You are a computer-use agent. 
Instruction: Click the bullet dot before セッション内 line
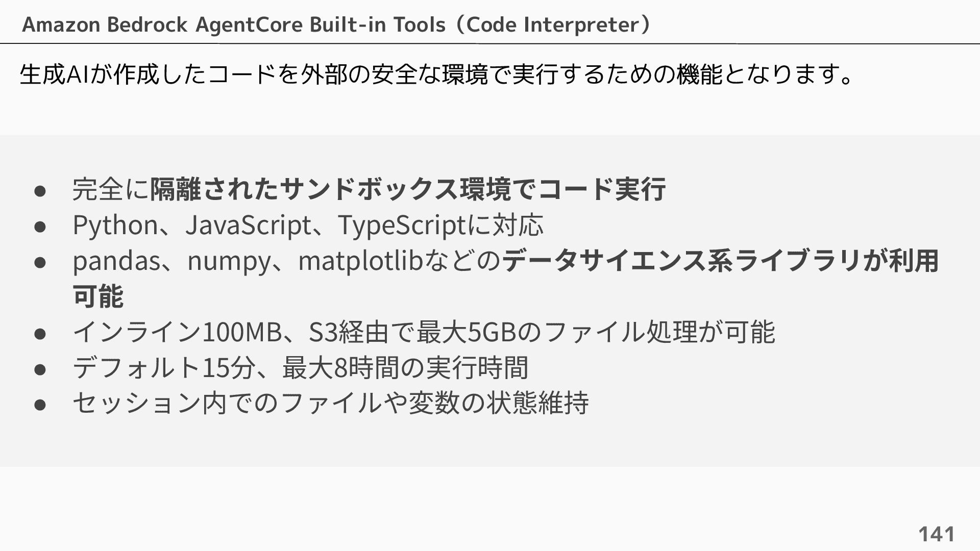tap(40, 404)
